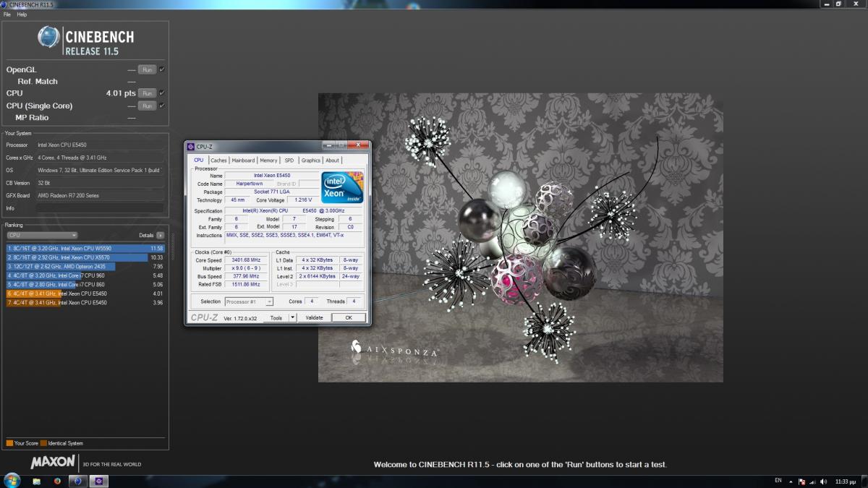Click the Core Speed value 3401.68 MHz

[247, 260]
